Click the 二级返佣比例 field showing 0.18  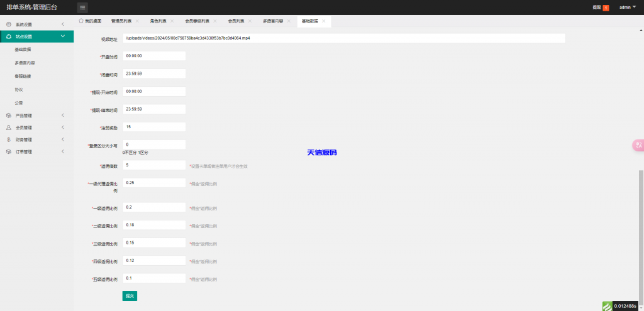tap(154, 225)
